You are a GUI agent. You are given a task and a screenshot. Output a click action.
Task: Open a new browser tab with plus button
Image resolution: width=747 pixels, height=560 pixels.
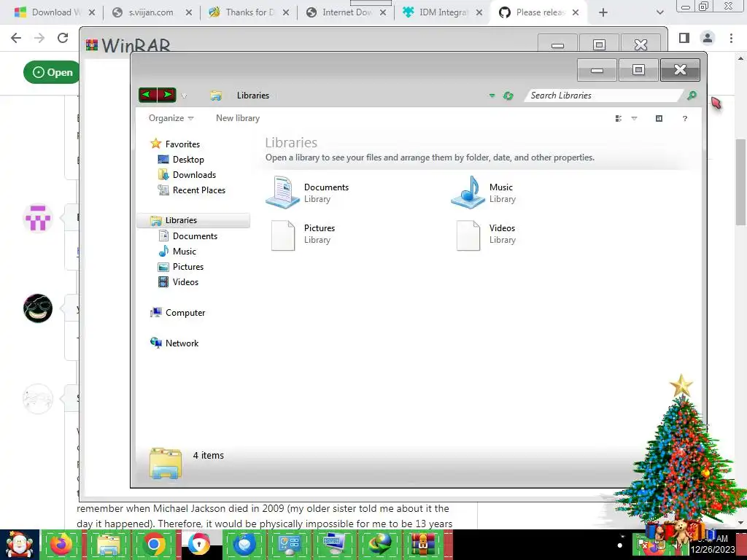click(603, 12)
